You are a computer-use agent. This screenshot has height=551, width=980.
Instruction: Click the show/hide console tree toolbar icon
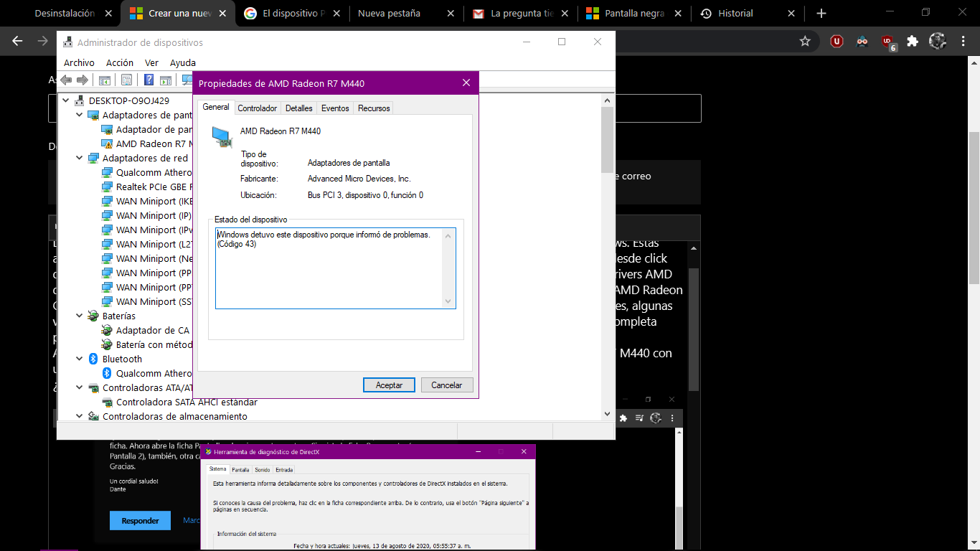pos(105,80)
